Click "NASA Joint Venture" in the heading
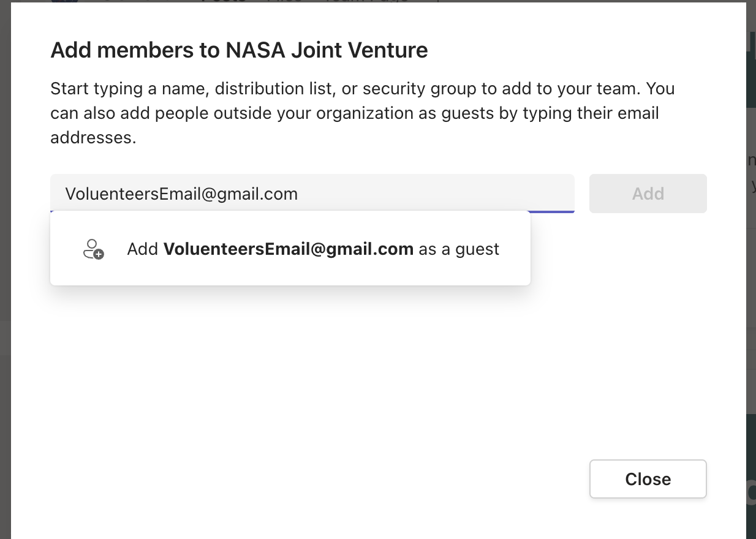Viewport: 756px width, 539px height. pyautogui.click(x=327, y=50)
